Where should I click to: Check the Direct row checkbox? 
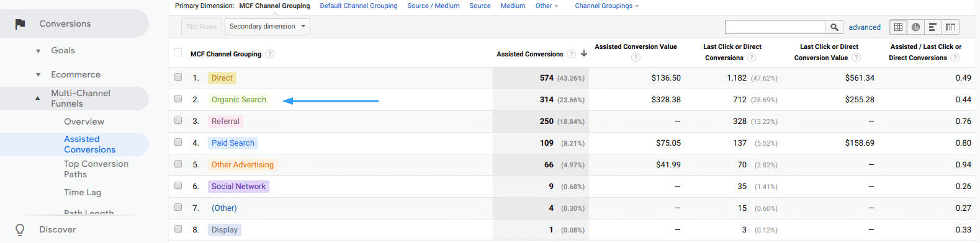(x=178, y=77)
